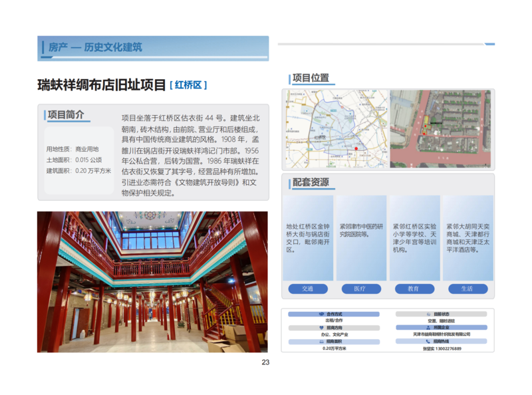The image size is (532, 395).
Task: Click the text 土地面积: 0.015 公顷
Action: (74, 160)
